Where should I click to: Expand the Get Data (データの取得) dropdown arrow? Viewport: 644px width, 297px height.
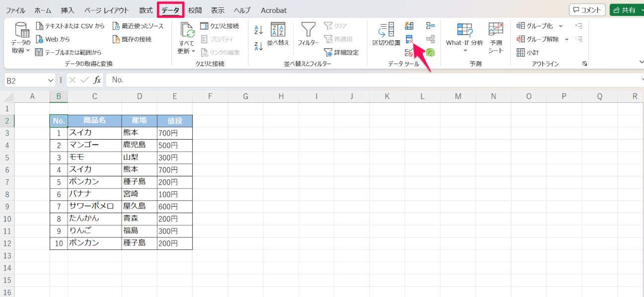coord(28,51)
